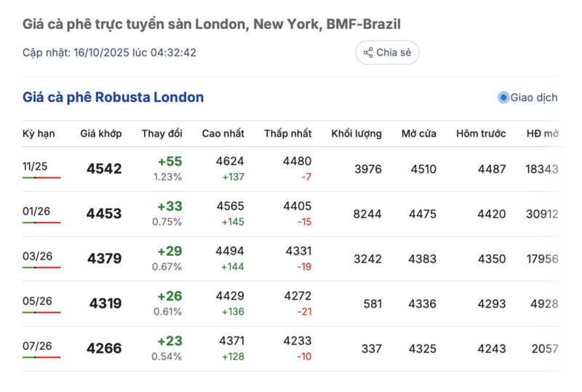Click the Giá khớp column header

tap(101, 134)
